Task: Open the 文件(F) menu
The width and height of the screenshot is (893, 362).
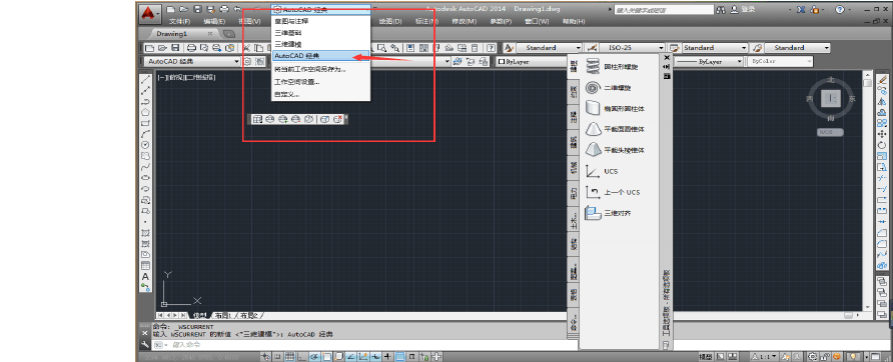Action: coord(179,22)
